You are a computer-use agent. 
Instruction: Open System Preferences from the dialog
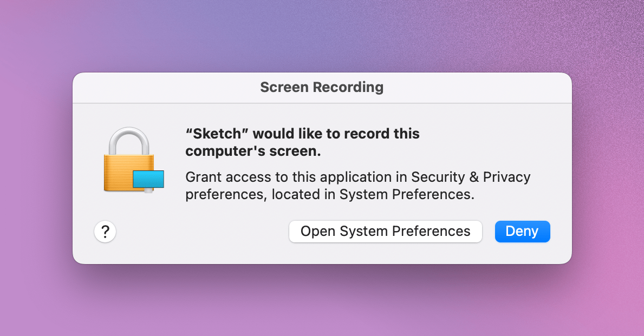pyautogui.click(x=385, y=231)
